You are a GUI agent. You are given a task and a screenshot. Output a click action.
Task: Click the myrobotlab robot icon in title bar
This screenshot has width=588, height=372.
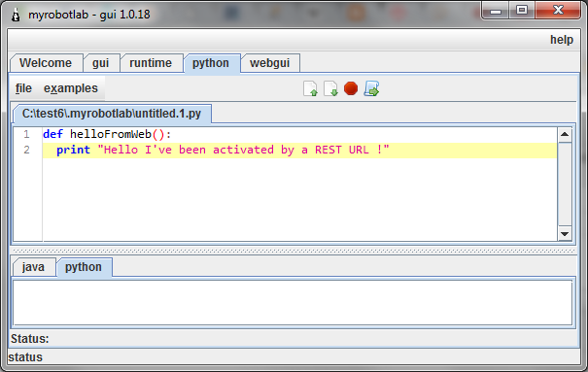(x=16, y=15)
